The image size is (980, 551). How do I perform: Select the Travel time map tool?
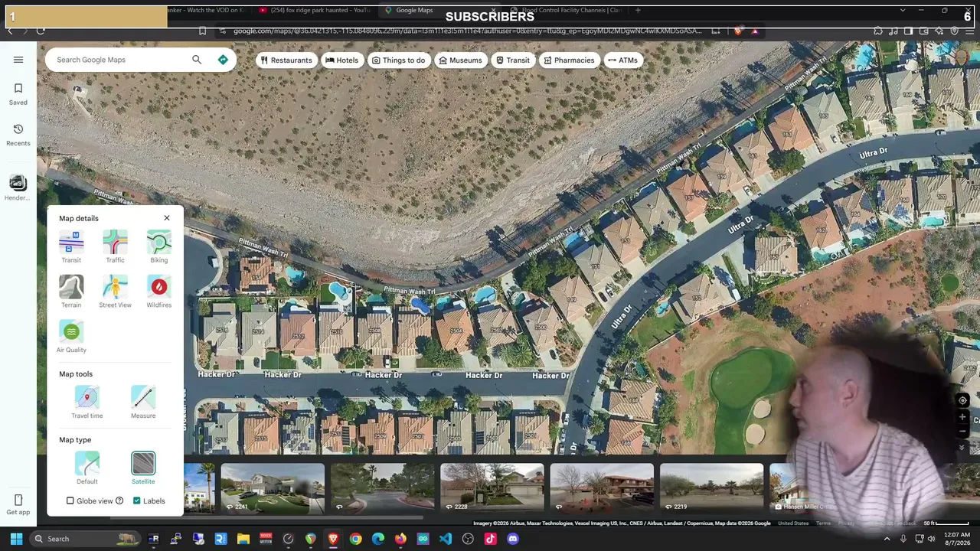click(x=87, y=402)
